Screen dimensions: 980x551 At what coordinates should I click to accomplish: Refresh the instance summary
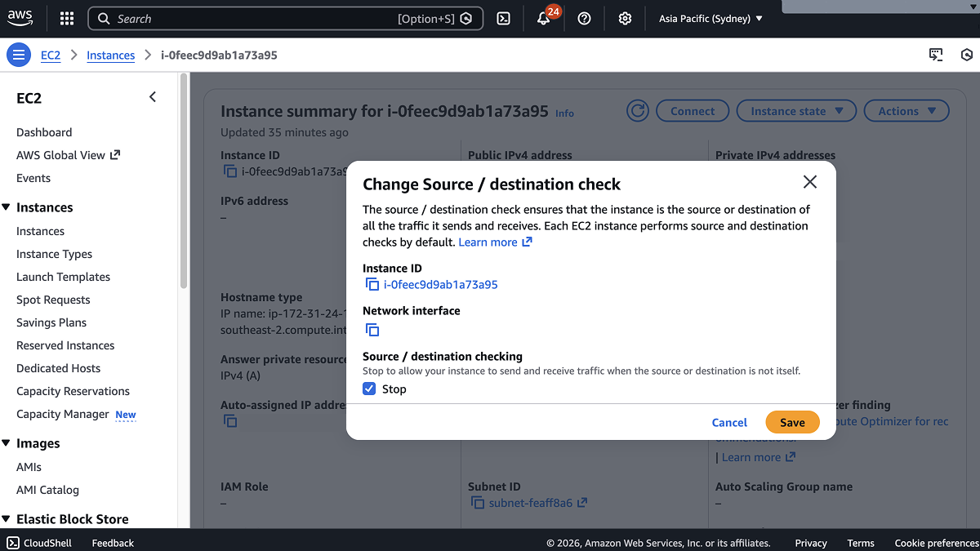[x=637, y=111]
